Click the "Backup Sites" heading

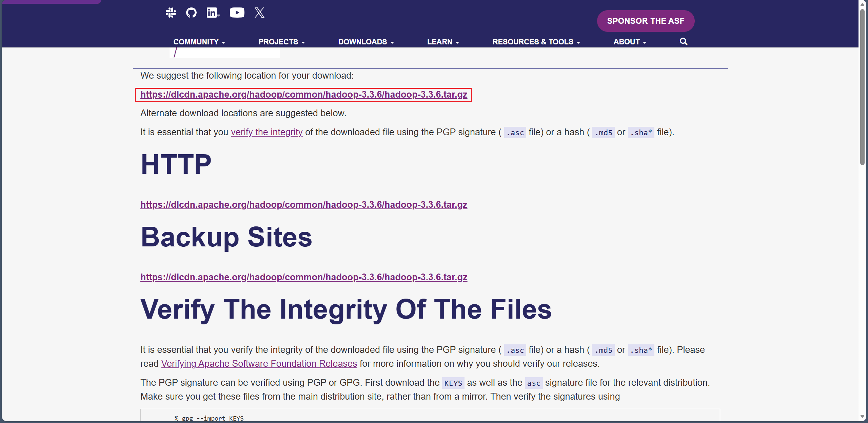(x=226, y=237)
